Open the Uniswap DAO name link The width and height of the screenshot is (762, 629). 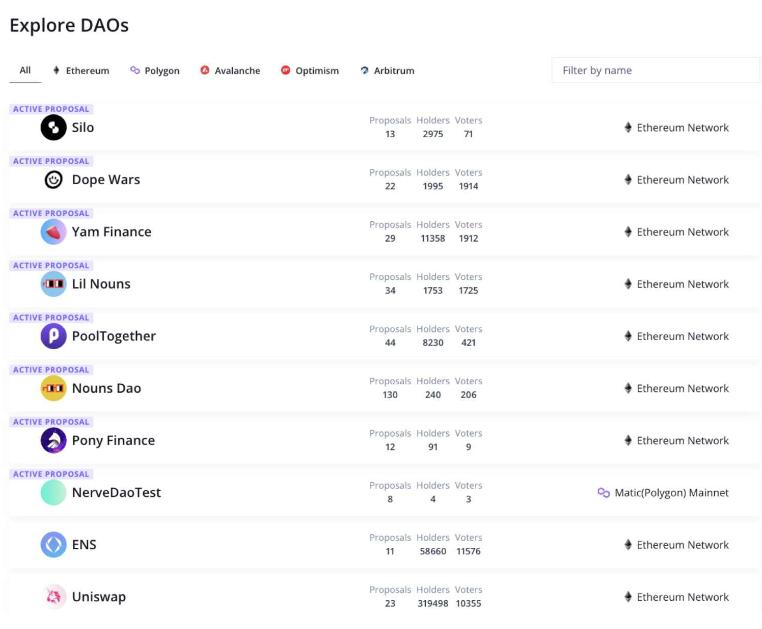coord(99,597)
